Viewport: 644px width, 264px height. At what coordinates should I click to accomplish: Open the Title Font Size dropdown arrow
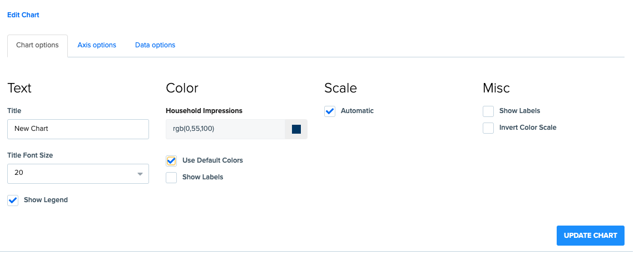click(140, 174)
